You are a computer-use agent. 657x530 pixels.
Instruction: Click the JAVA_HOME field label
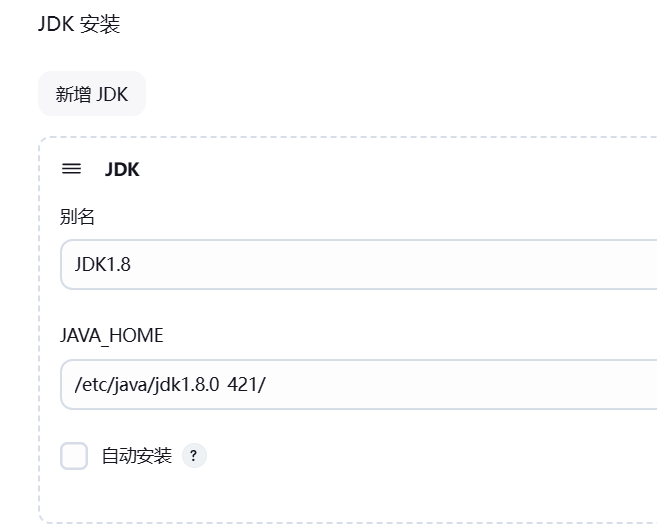111,336
